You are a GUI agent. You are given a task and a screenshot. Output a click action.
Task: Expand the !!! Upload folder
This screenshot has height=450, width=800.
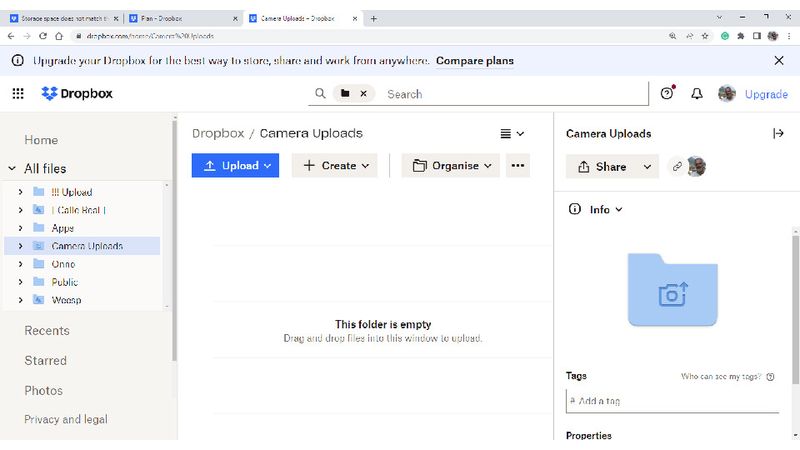click(x=20, y=192)
